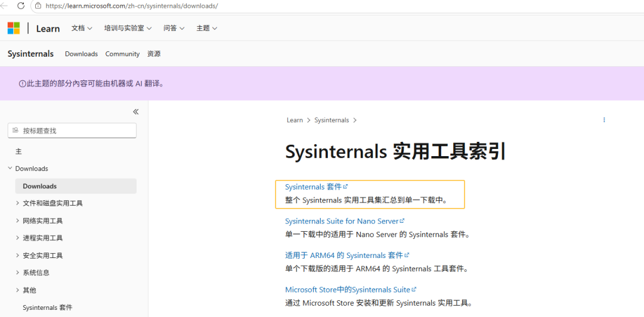Click external icon after ARM64 套件 link
644x317 pixels.
pos(407,255)
